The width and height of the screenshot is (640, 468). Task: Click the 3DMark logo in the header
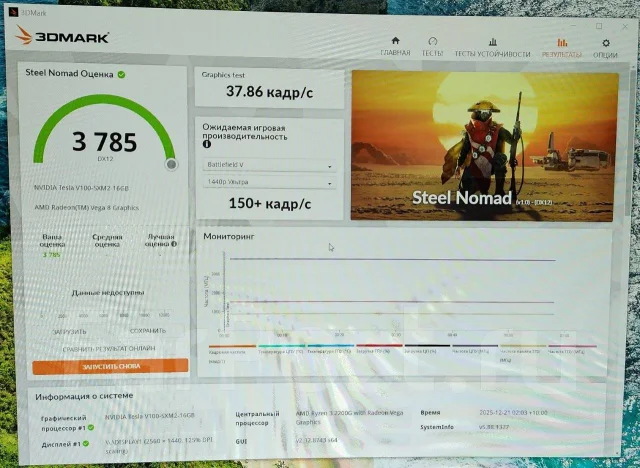[62, 36]
